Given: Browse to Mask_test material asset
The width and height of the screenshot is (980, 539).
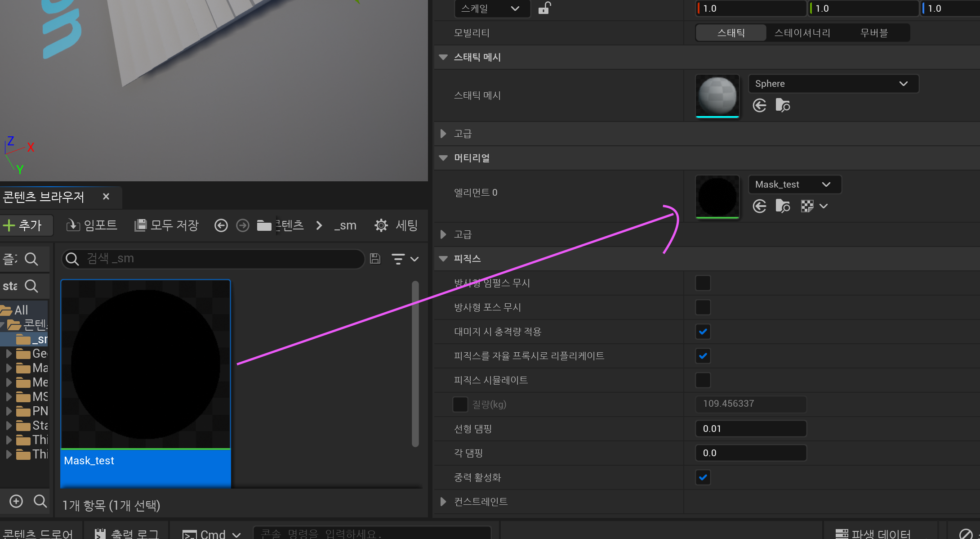Looking at the screenshot, I should point(783,207).
